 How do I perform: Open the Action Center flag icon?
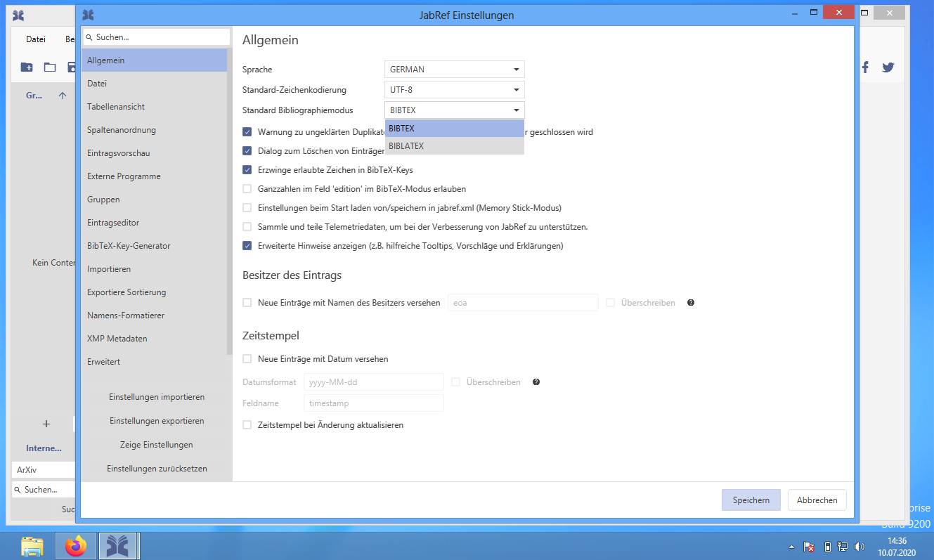(810, 547)
